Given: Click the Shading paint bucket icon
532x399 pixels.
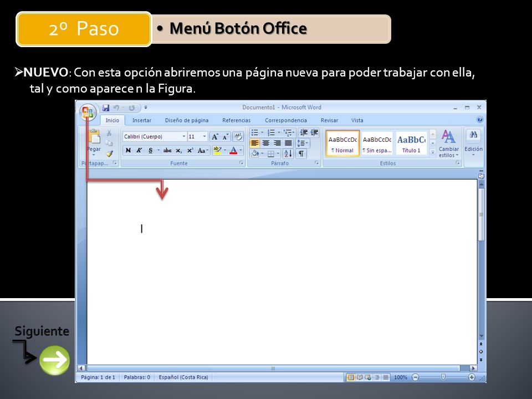Looking at the screenshot, I should 255,154.
